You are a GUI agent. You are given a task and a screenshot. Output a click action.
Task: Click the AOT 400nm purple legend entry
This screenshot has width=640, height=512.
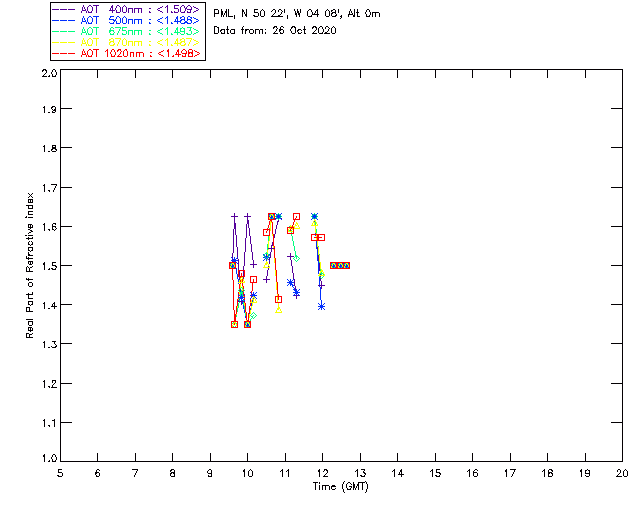point(126,9)
